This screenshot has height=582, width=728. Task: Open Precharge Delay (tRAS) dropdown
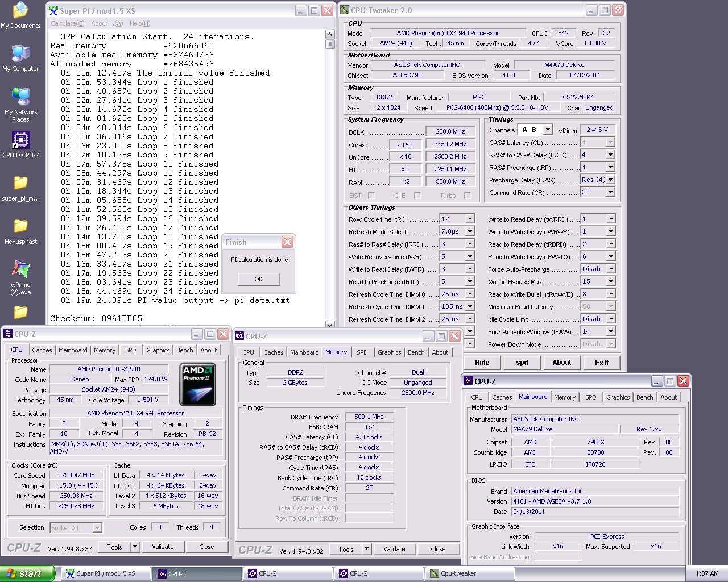point(610,180)
